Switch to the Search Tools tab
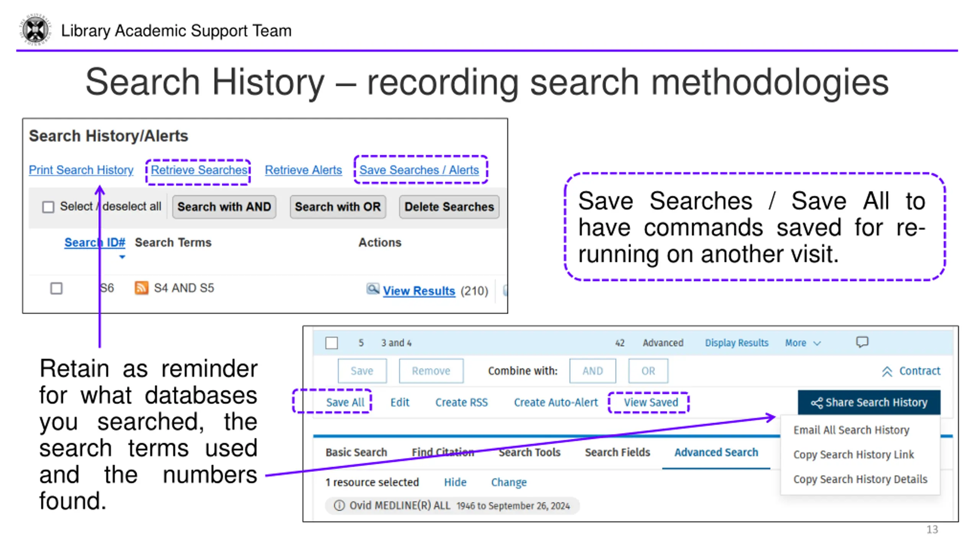 point(529,452)
